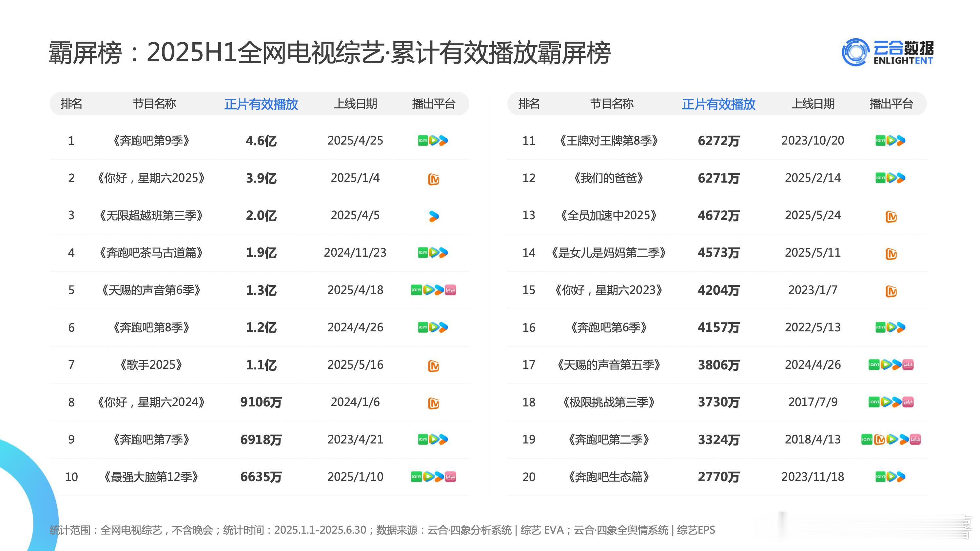Viewport: 980px width, 551px height.
Task: Click the launch date 2025/5/16
Action: tap(355, 365)
